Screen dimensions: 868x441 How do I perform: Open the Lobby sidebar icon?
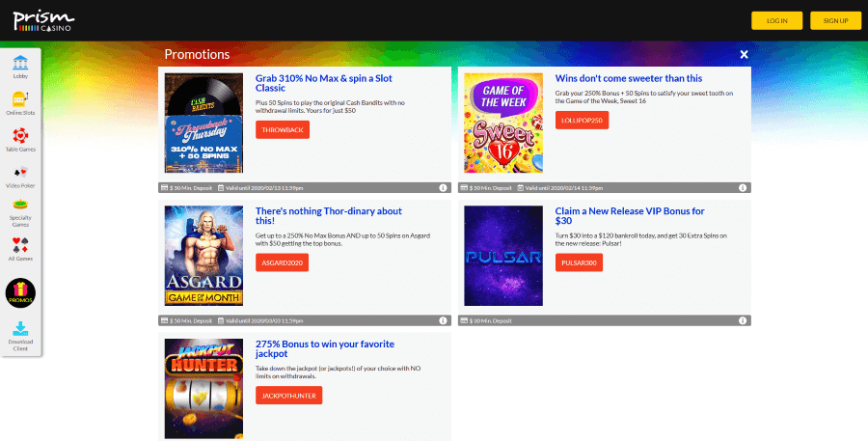pos(20,67)
